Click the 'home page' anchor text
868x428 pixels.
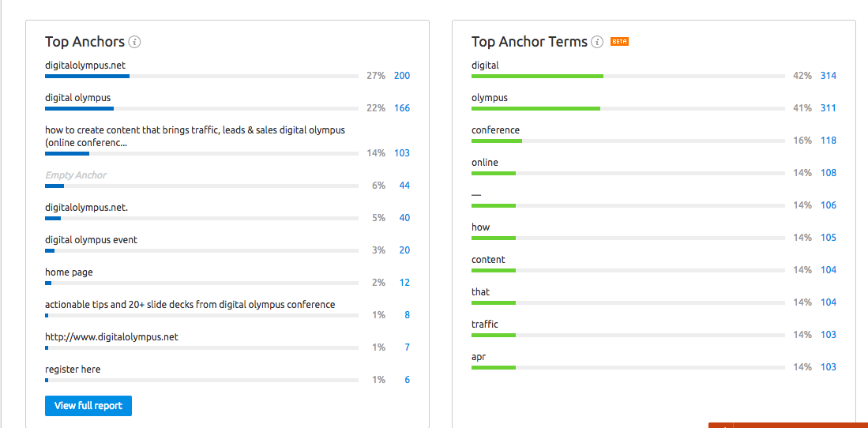69,272
